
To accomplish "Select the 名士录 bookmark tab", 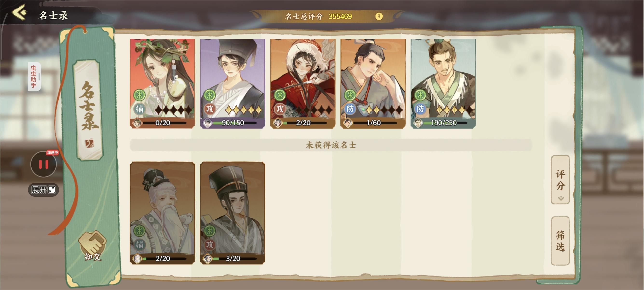I will 89,110.
